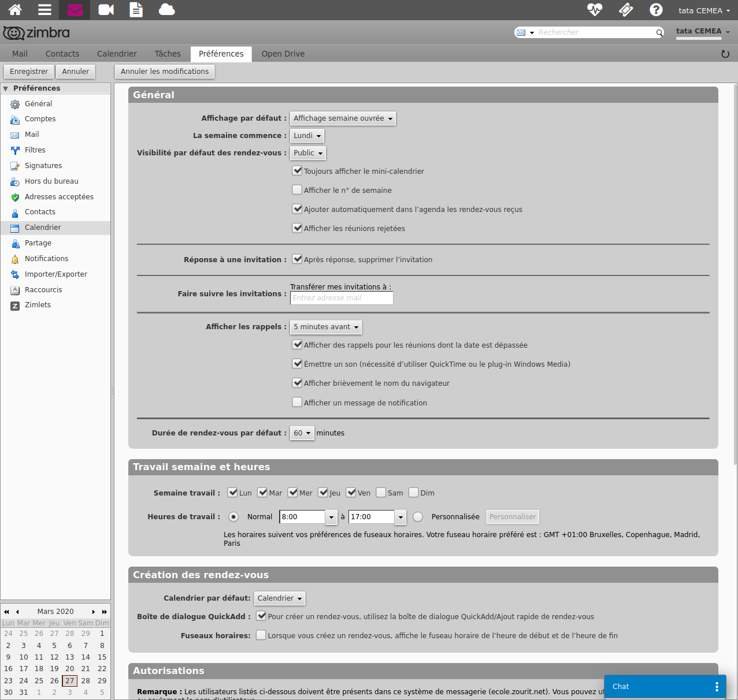The width and height of the screenshot is (738, 700).
Task: Open the cloud drive icon
Action: point(167,10)
